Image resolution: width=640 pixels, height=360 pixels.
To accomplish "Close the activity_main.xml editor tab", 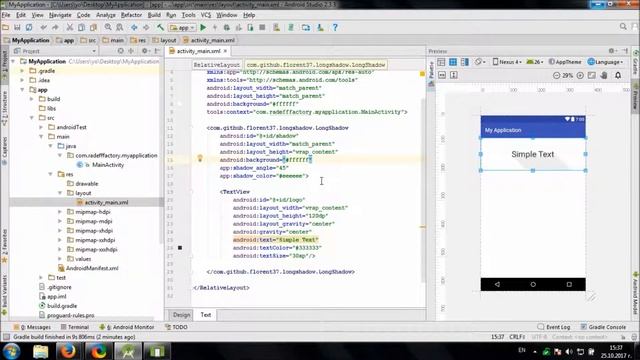I will click(x=225, y=51).
